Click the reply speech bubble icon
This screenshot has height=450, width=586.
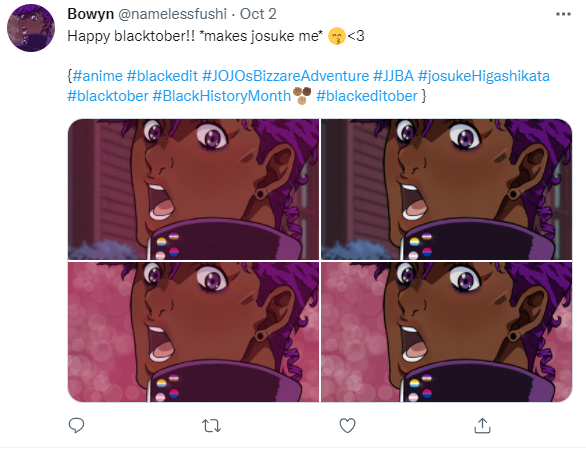point(77,425)
